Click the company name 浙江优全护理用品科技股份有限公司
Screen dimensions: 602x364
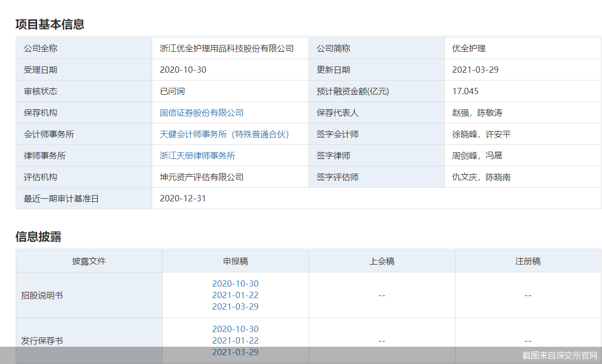[x=226, y=49]
